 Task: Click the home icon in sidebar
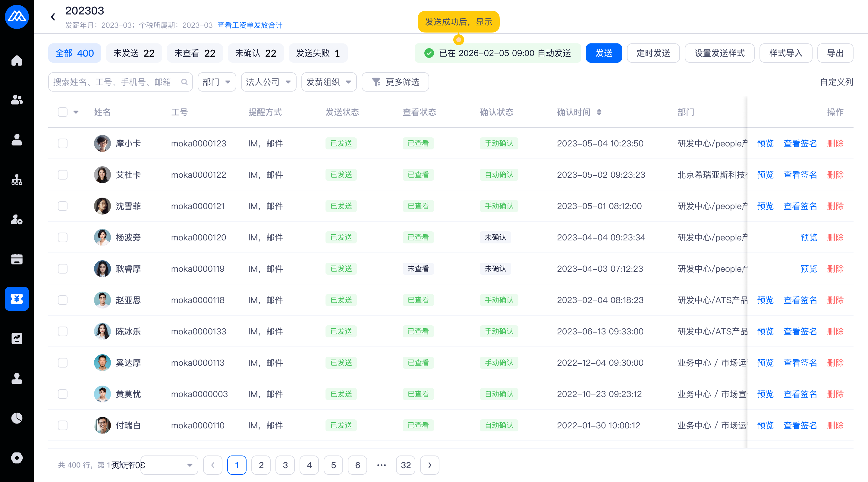17,61
